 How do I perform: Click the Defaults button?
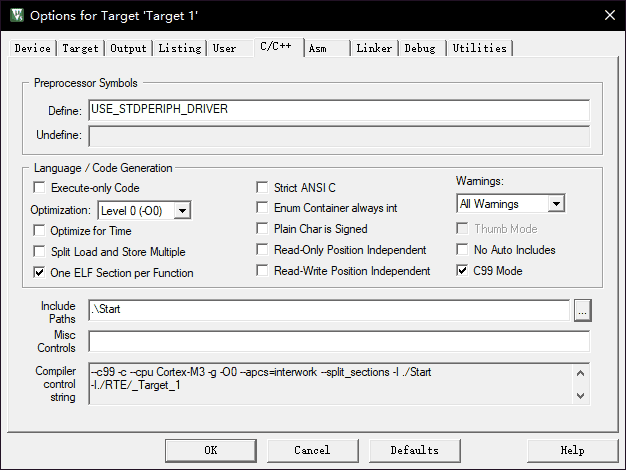414,450
